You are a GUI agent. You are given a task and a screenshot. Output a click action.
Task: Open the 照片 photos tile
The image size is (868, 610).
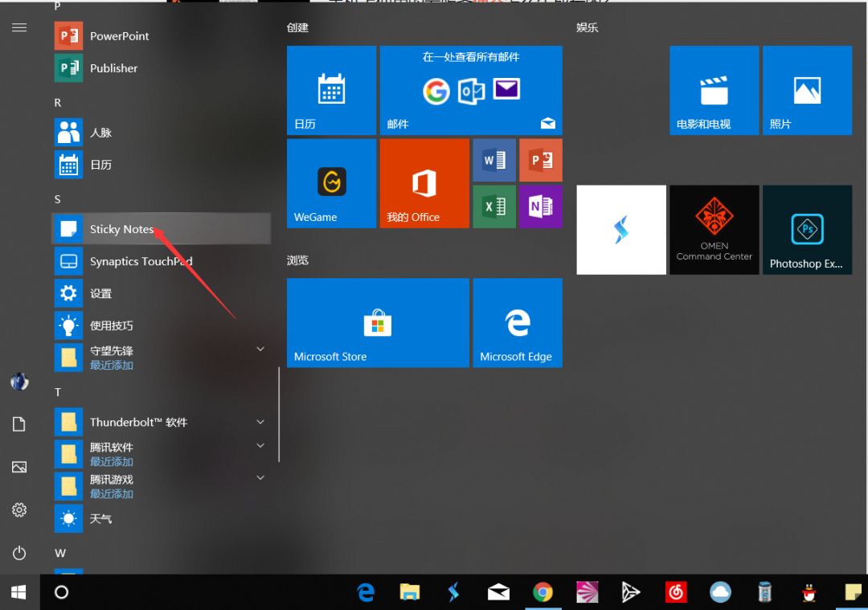(807, 90)
